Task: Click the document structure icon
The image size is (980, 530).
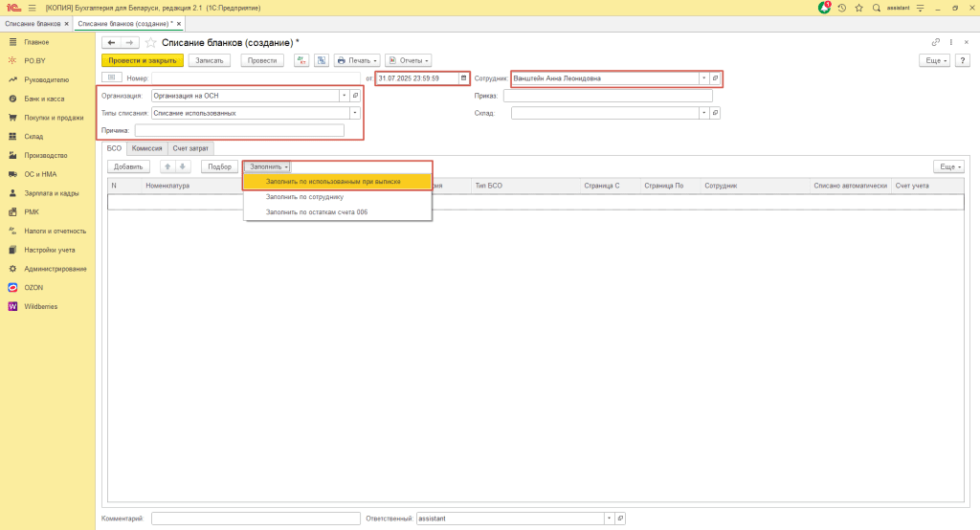Action: pyautogui.click(x=322, y=60)
